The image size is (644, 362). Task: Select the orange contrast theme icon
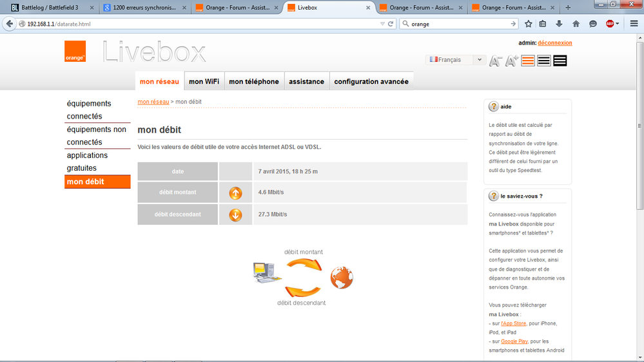tap(528, 61)
